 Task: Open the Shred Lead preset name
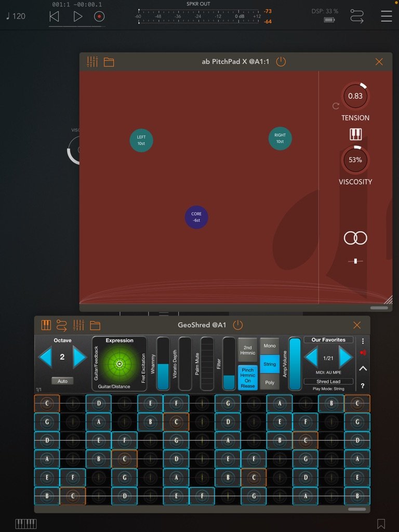tap(328, 381)
